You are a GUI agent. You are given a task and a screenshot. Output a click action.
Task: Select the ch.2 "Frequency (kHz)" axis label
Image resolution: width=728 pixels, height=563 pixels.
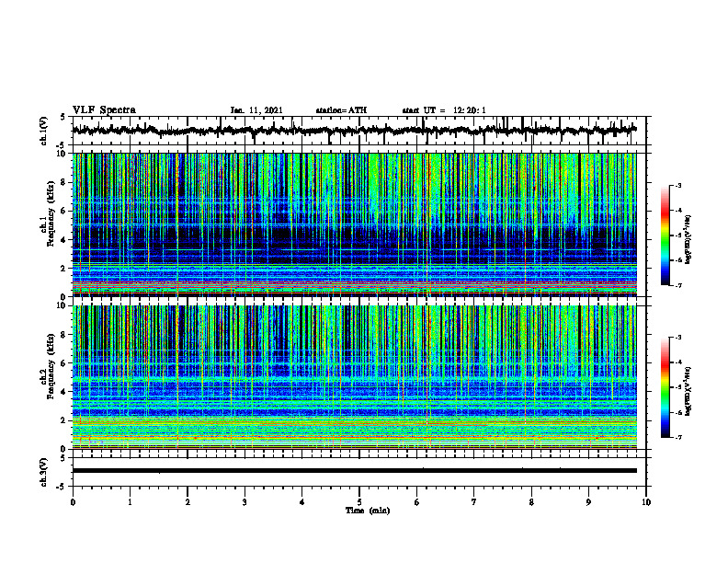(52, 366)
